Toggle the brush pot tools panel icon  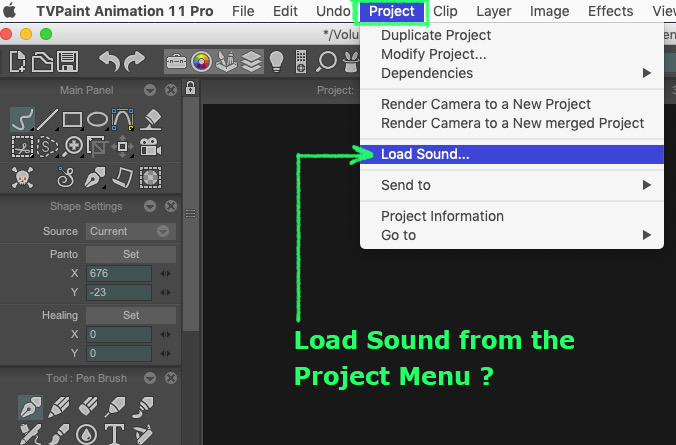226,62
